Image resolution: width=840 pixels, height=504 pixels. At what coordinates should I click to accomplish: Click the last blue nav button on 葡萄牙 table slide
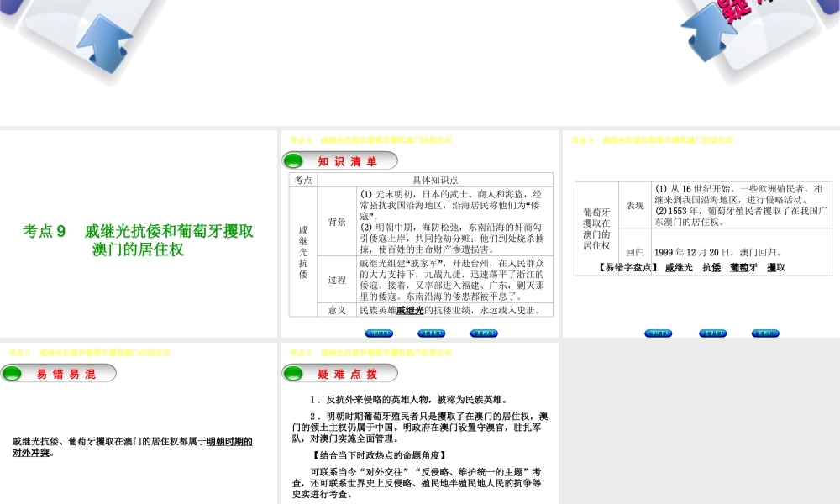(x=765, y=333)
